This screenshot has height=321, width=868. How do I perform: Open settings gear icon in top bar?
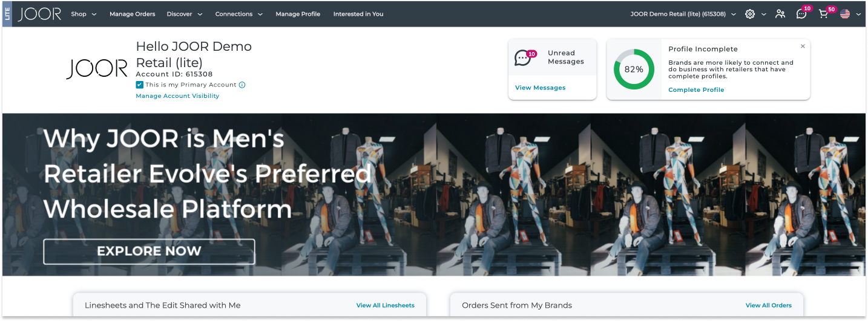tap(750, 14)
